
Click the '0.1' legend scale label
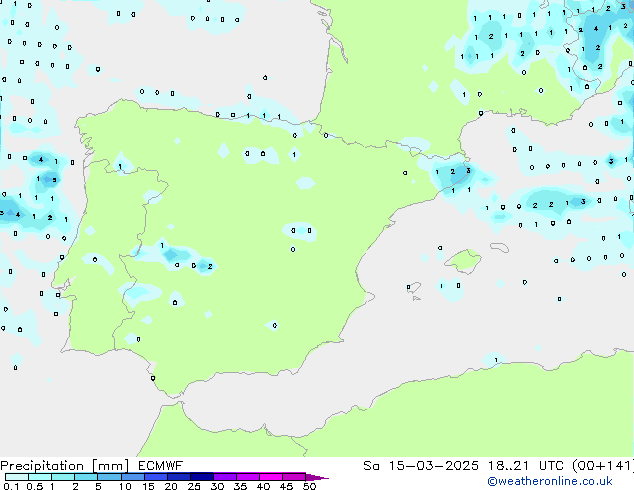[11, 486]
